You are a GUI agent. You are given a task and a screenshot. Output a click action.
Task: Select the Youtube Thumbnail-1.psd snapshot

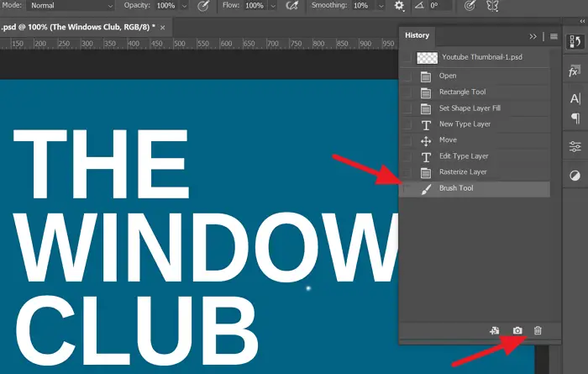tap(475, 57)
